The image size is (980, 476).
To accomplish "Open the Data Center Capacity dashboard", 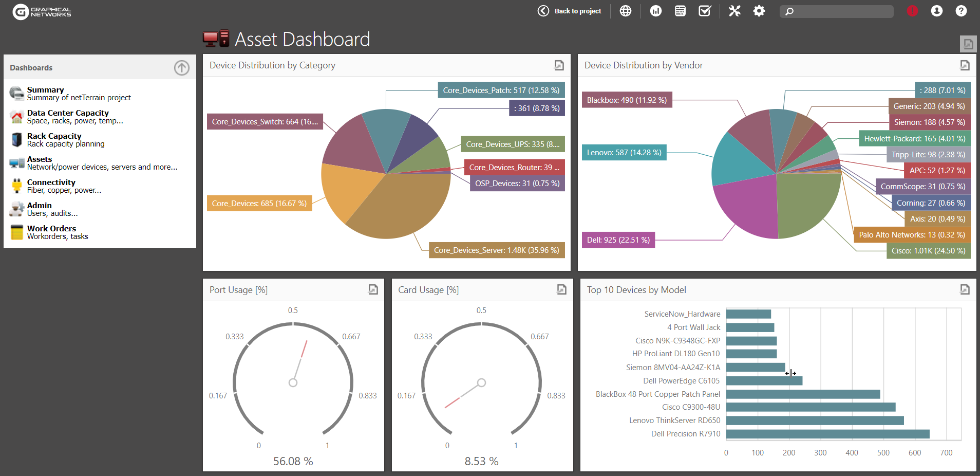I will (x=68, y=113).
